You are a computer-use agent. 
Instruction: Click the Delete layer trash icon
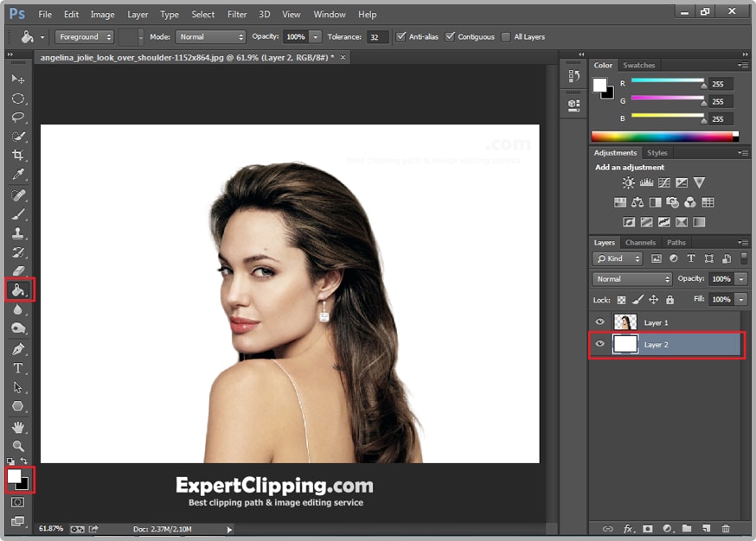click(726, 528)
